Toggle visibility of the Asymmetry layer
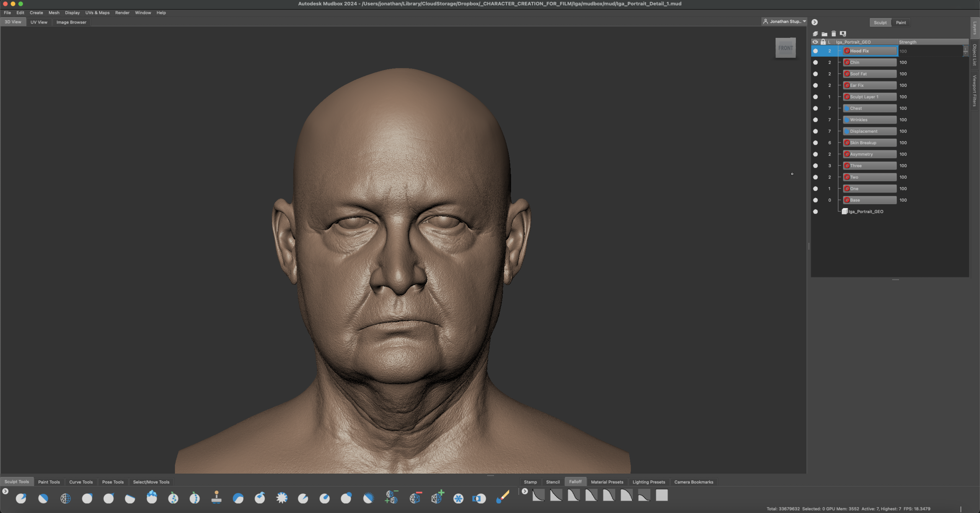The width and height of the screenshot is (980, 513). (x=815, y=154)
